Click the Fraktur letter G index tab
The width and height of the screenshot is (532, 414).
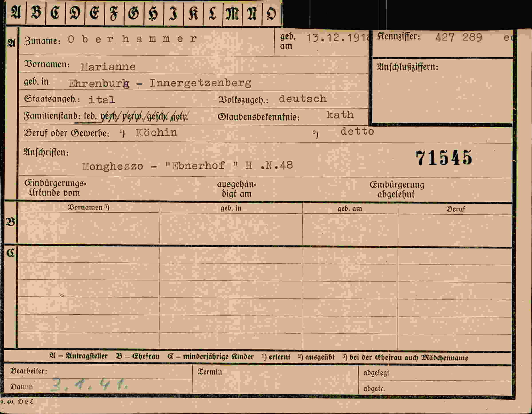[x=134, y=13]
